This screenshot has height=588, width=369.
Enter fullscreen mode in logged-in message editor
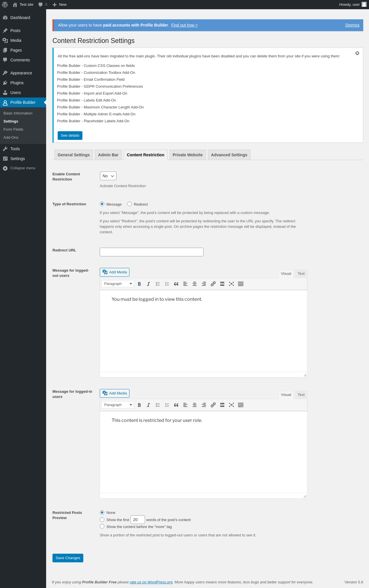click(x=231, y=405)
